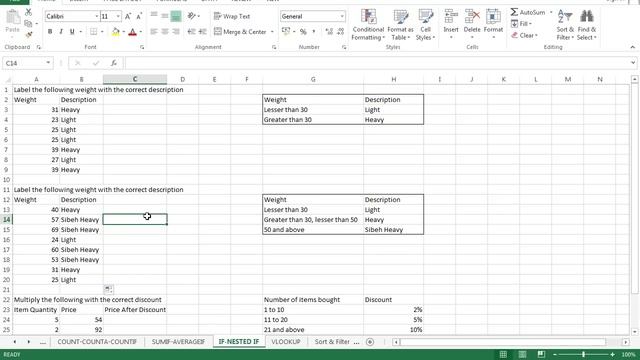The width and height of the screenshot is (640, 360).
Task: Open the font size dropdown
Action: pos(118,16)
